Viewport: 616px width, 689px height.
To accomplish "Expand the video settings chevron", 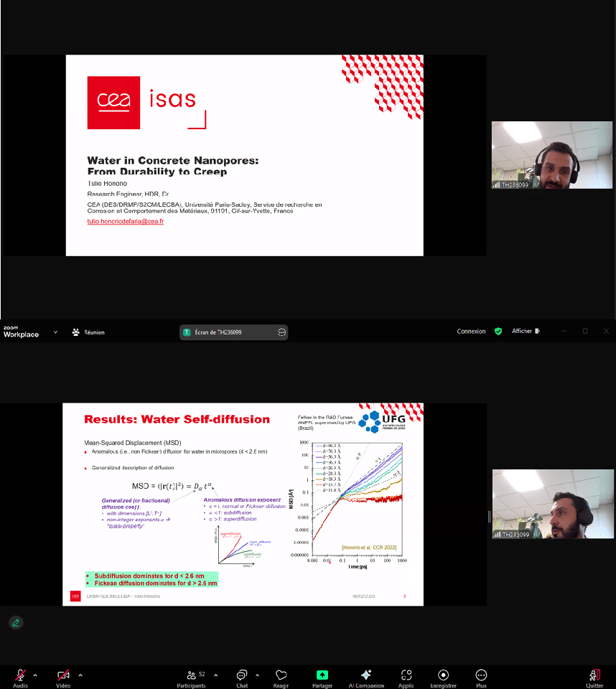I will pyautogui.click(x=80, y=675).
